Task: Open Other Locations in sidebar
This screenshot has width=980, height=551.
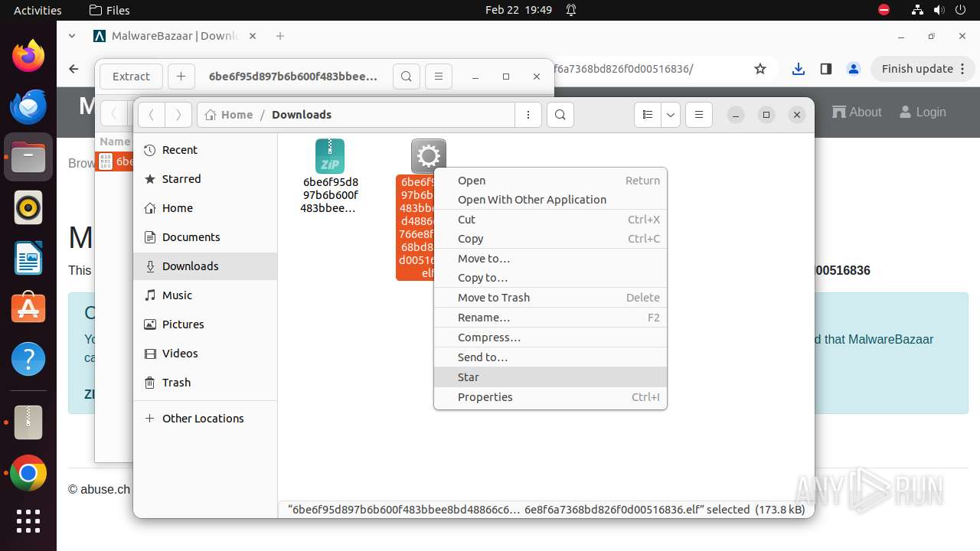Action: pyautogui.click(x=205, y=419)
